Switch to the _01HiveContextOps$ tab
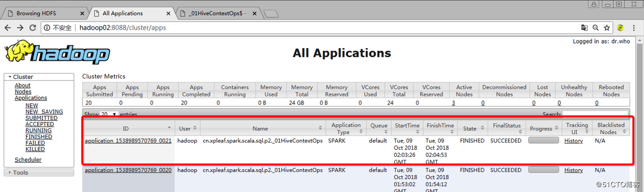The height and width of the screenshot is (192, 644). point(217,13)
